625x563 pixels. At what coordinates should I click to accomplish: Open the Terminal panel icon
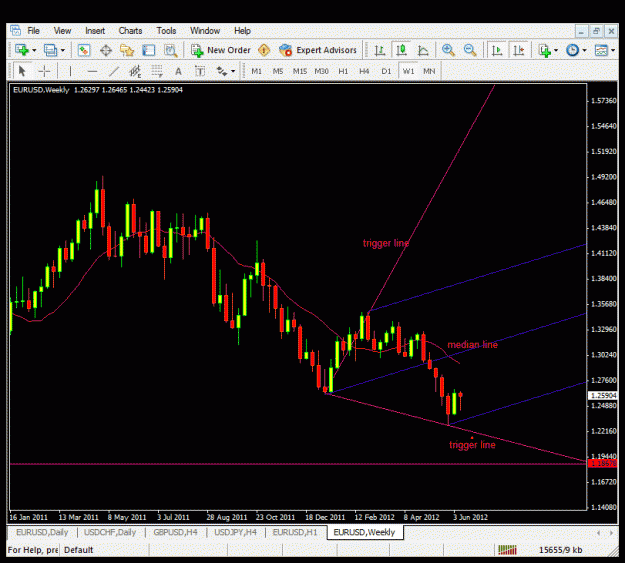[148, 50]
